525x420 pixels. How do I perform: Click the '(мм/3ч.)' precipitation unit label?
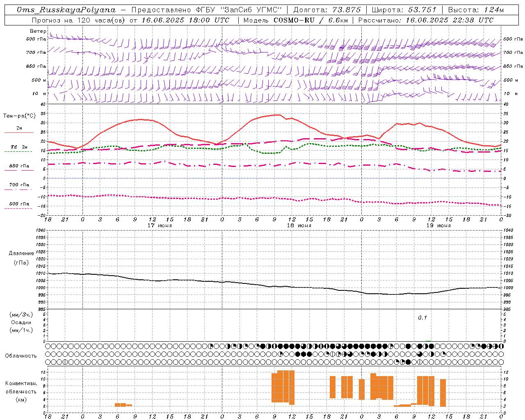point(21,315)
